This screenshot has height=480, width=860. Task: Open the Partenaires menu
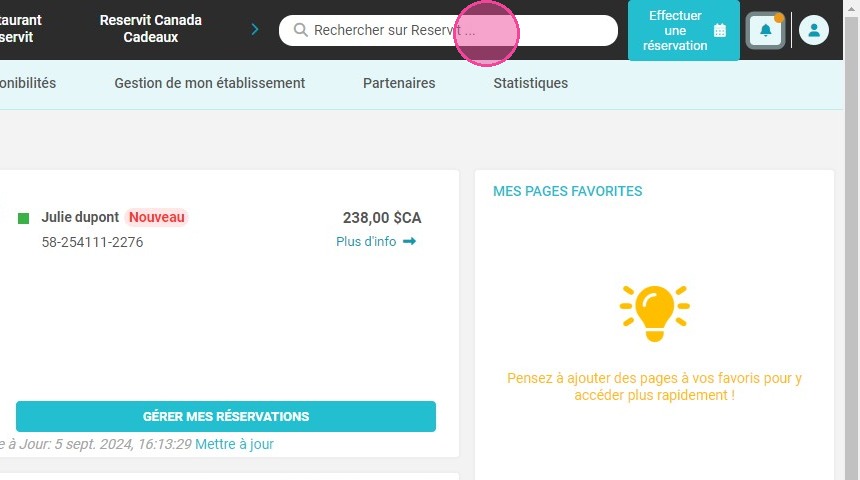coord(399,83)
